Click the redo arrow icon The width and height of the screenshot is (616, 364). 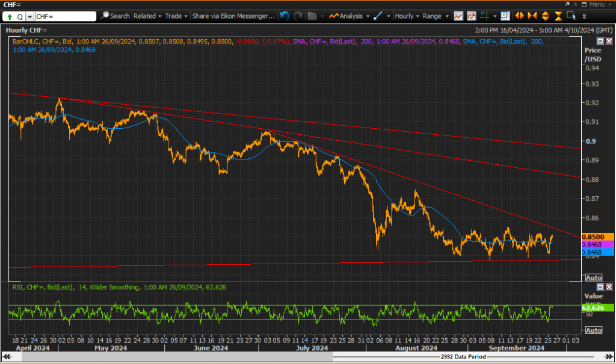click(298, 16)
